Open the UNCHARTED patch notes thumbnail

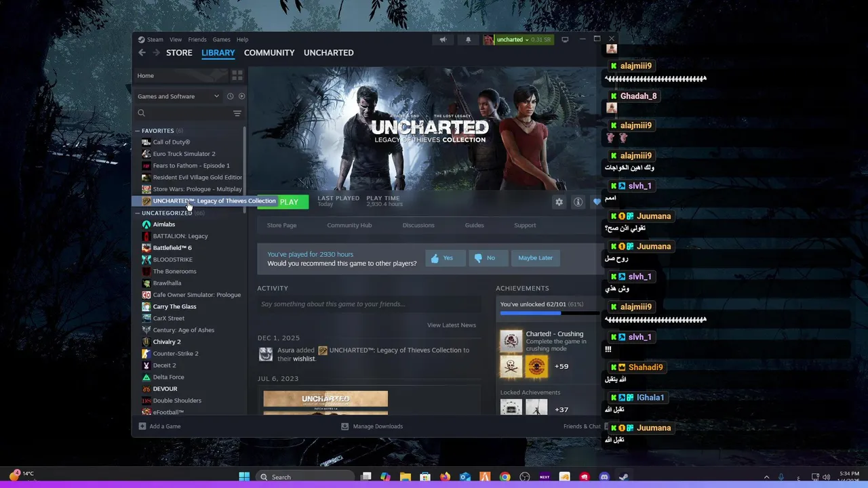[325, 403]
